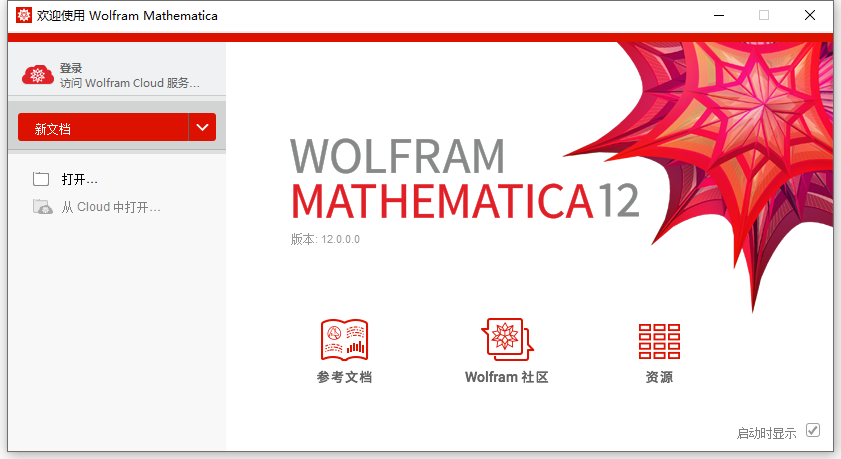Click the cloud folder icon
The width and height of the screenshot is (841, 459).
(x=42, y=207)
